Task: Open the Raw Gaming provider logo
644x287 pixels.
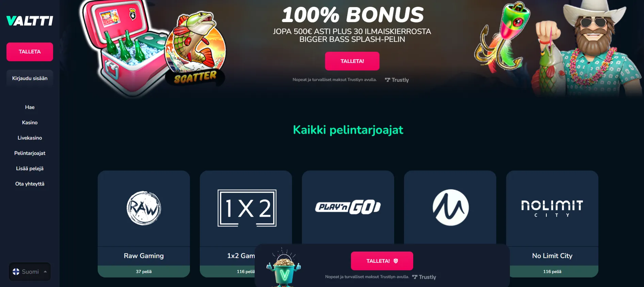Action: pos(144,208)
